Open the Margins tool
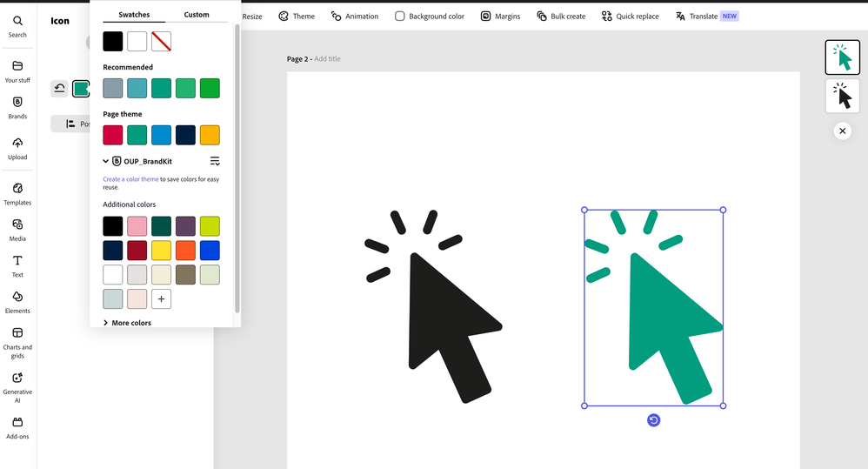Image resolution: width=868 pixels, height=469 pixels. click(500, 16)
